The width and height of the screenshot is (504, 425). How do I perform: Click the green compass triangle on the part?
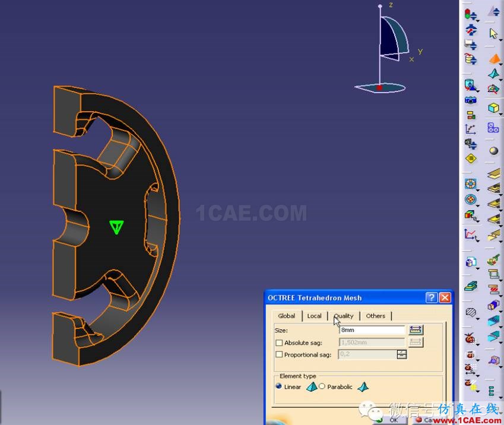click(x=116, y=227)
